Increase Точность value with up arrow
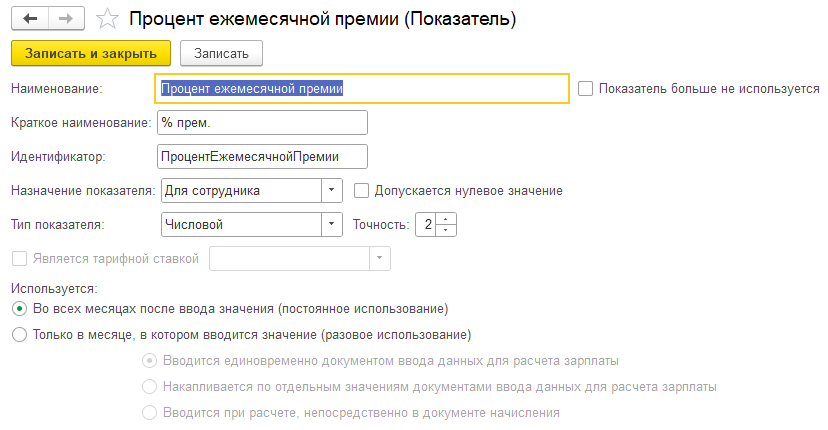Viewport: 828px width, 430px height. 446,219
